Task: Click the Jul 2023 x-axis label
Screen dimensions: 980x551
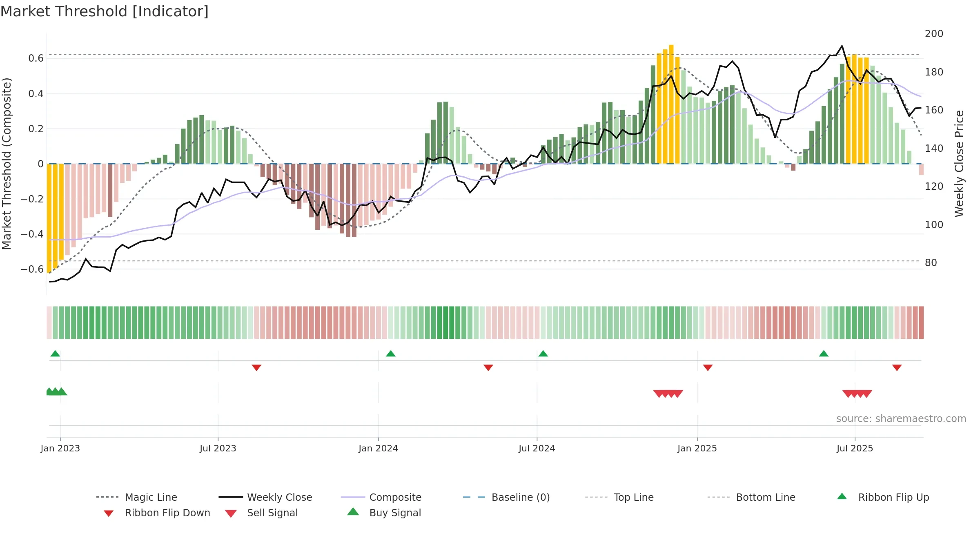Action: point(218,448)
